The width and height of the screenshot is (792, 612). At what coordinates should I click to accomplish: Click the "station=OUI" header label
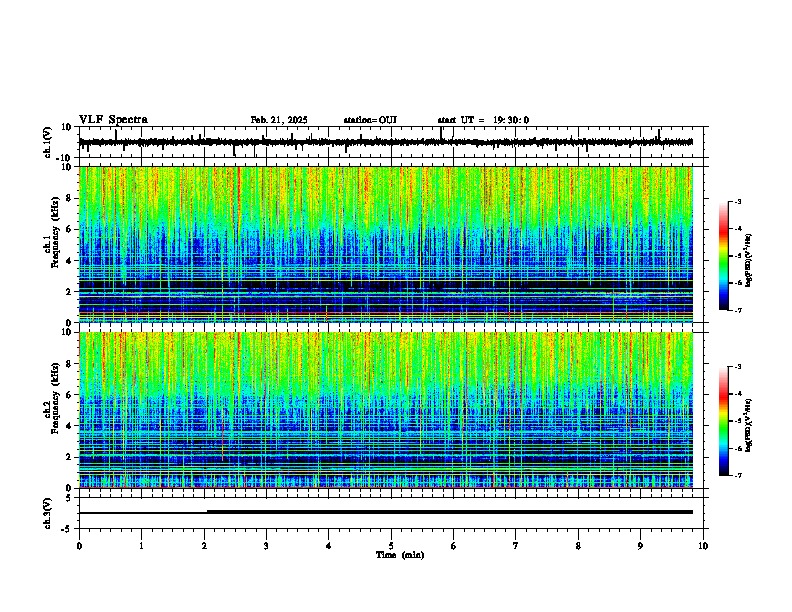point(370,120)
